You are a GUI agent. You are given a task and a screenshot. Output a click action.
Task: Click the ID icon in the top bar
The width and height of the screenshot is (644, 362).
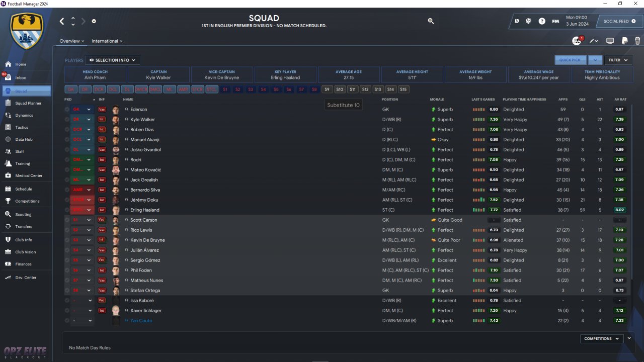pos(517,21)
